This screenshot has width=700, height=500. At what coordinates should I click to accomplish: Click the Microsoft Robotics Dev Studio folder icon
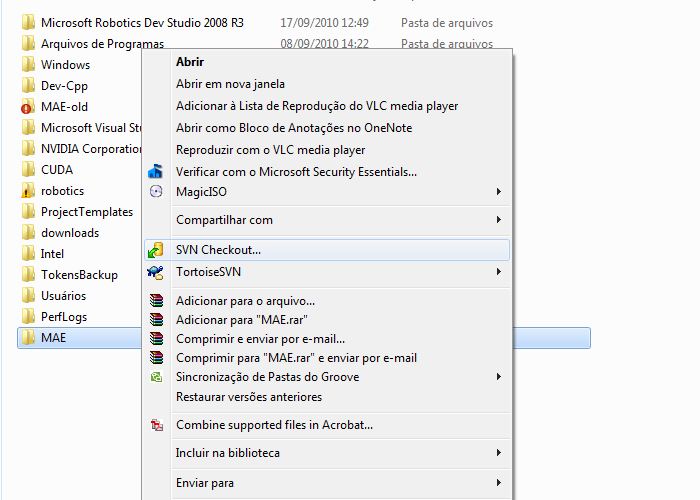tap(28, 22)
